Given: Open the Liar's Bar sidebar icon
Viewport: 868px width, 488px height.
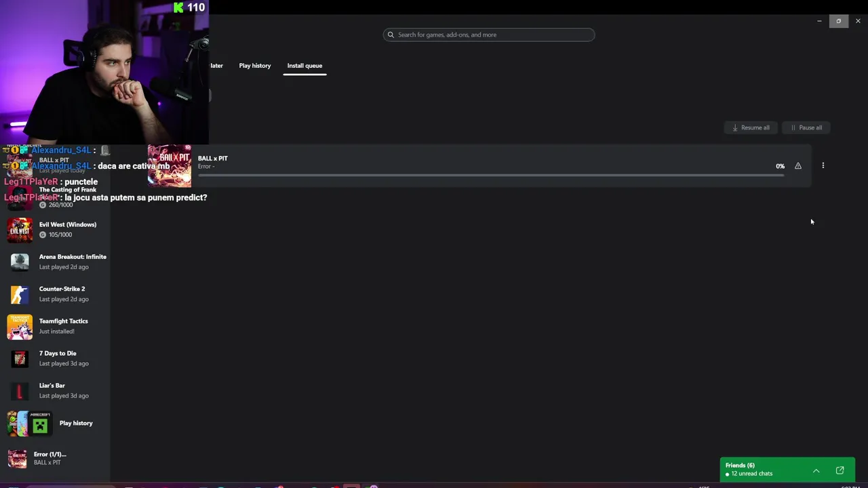Looking at the screenshot, I should coord(20,391).
